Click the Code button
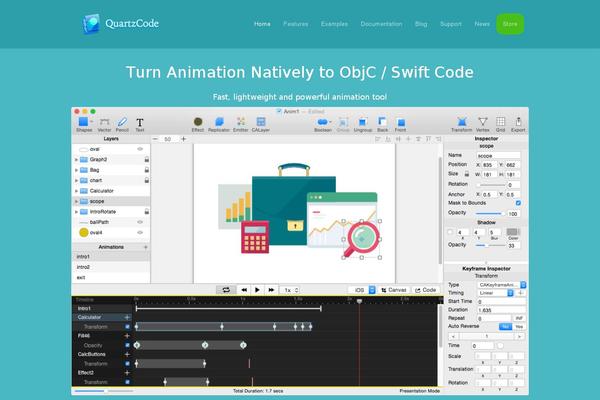 (426, 290)
